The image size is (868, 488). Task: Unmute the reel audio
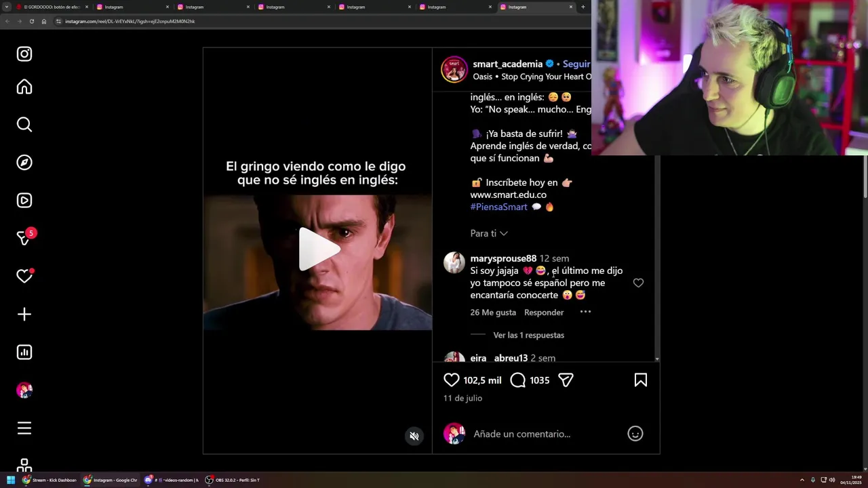(414, 436)
